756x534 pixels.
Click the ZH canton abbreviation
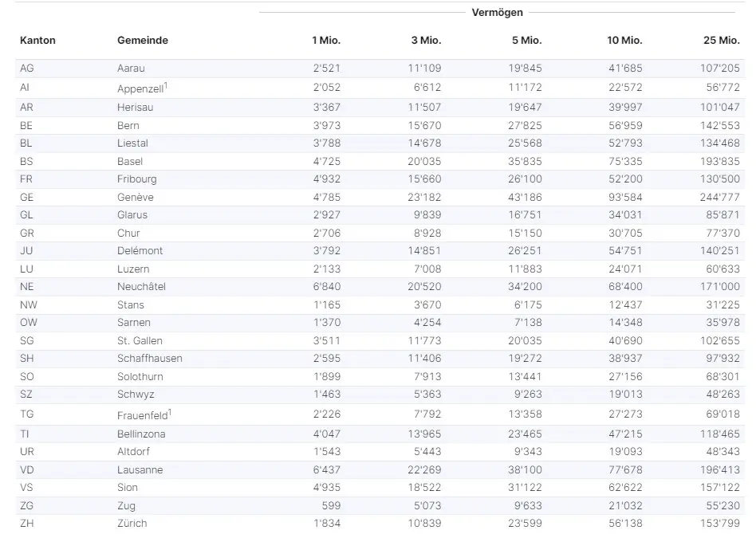click(27, 524)
